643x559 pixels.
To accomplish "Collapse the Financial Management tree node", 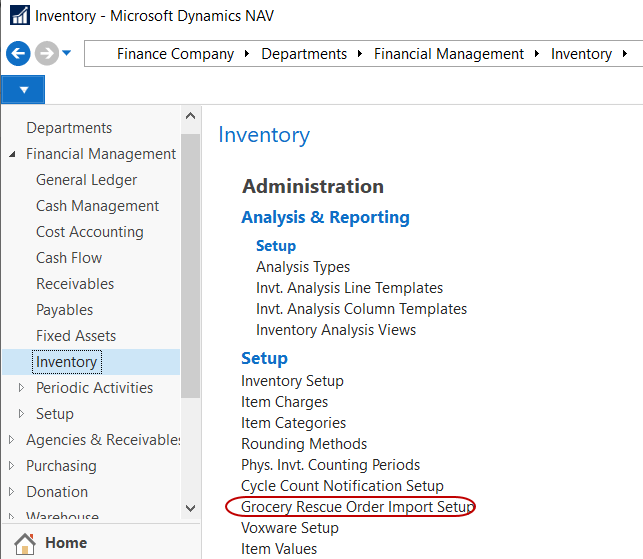I will tap(12, 154).
